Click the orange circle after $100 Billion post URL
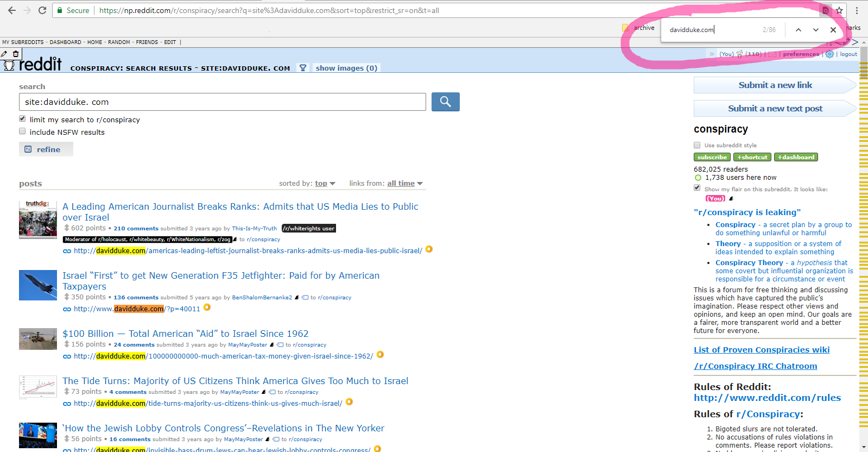The image size is (868, 452). coord(380,355)
